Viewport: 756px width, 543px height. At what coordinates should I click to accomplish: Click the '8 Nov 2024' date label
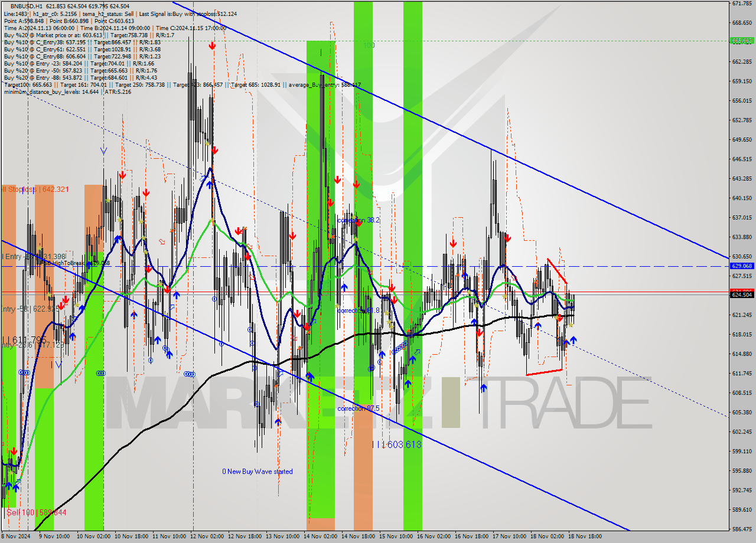(x=16, y=537)
